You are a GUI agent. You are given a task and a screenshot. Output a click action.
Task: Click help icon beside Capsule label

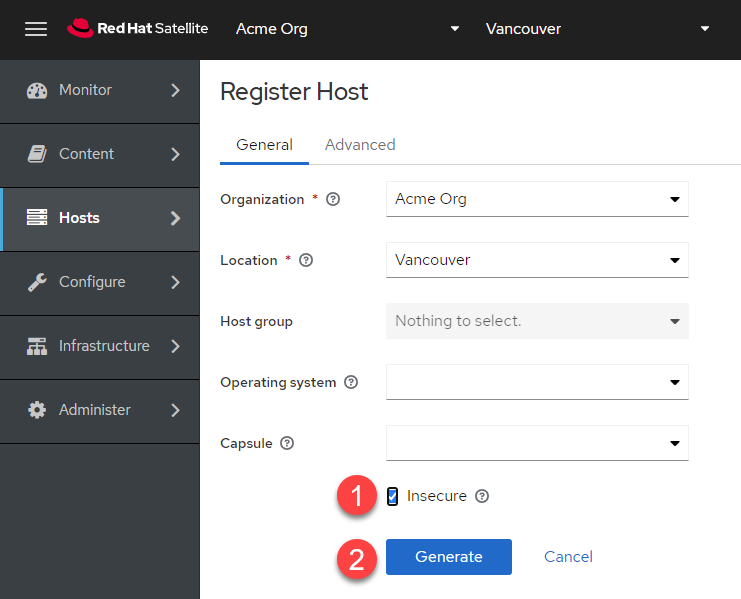(x=287, y=443)
